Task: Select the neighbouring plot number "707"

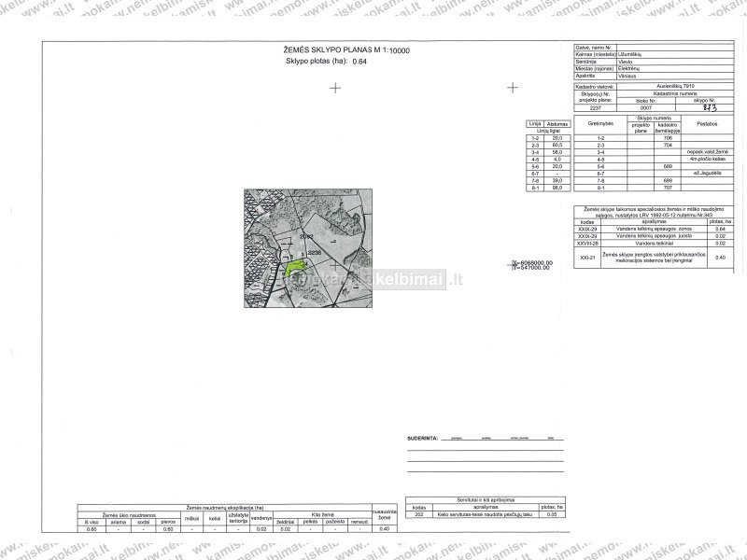Action: pyautogui.click(x=668, y=189)
